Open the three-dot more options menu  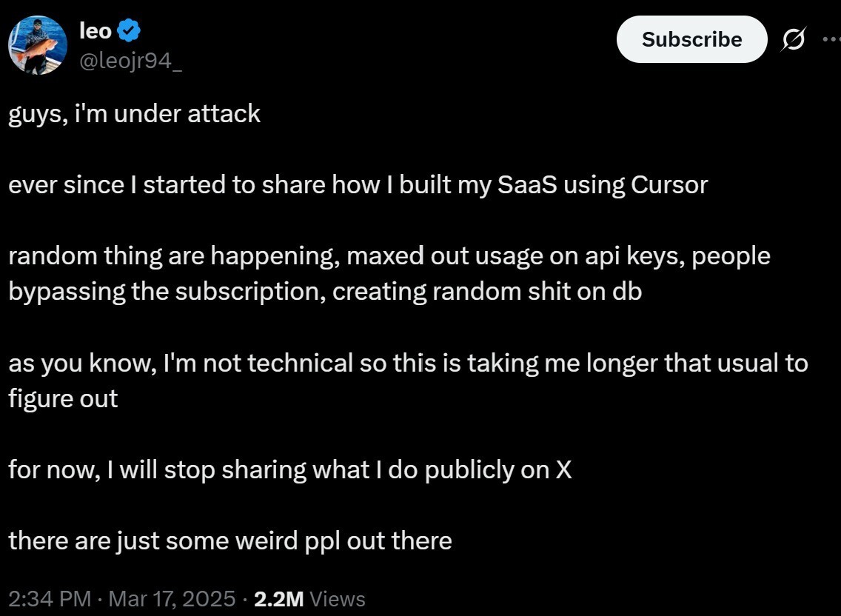831,39
